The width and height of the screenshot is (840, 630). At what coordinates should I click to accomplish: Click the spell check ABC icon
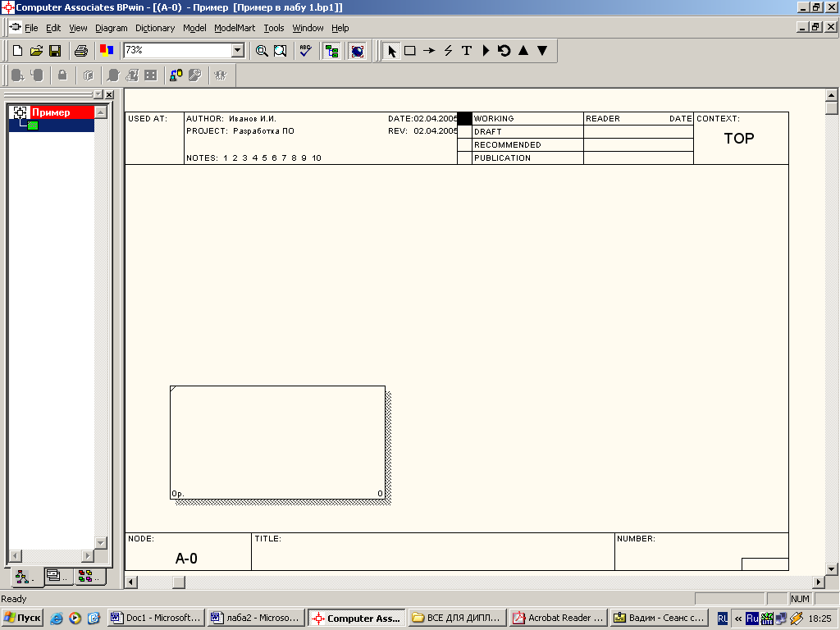click(305, 51)
